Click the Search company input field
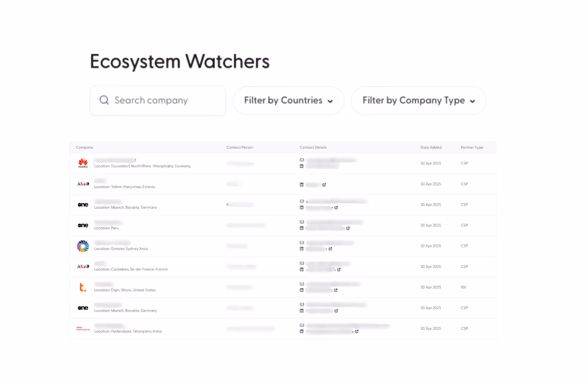The height and width of the screenshot is (380, 588). tap(158, 100)
